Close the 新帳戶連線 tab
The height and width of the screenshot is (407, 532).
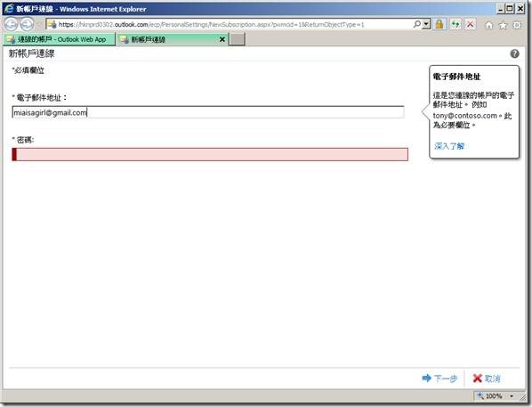pyautogui.click(x=222, y=39)
